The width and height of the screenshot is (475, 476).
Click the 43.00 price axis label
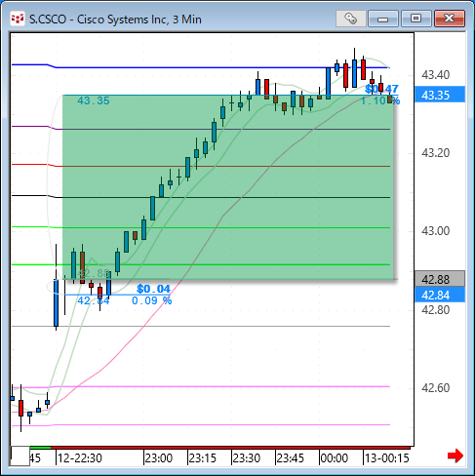point(435,231)
